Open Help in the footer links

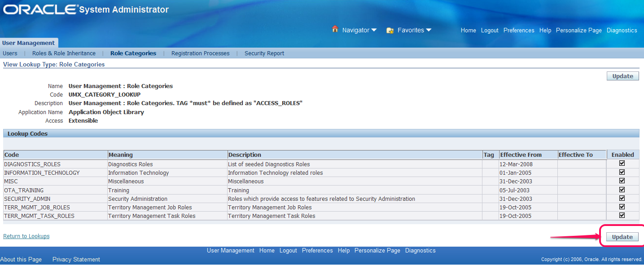pyautogui.click(x=344, y=251)
